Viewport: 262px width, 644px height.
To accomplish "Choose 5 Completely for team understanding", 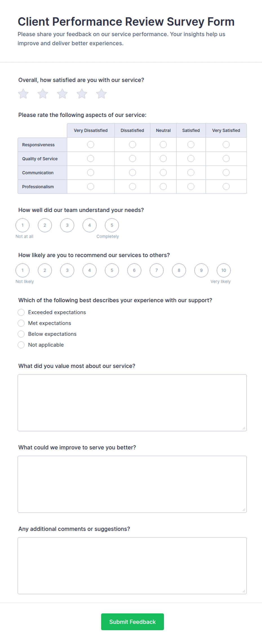I will click(112, 225).
